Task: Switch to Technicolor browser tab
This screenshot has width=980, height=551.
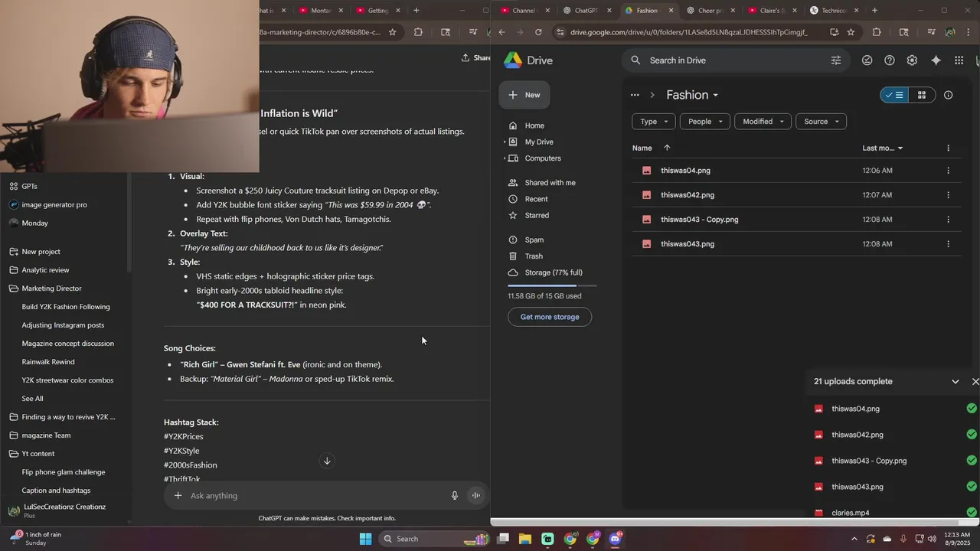Action: [x=834, y=11]
